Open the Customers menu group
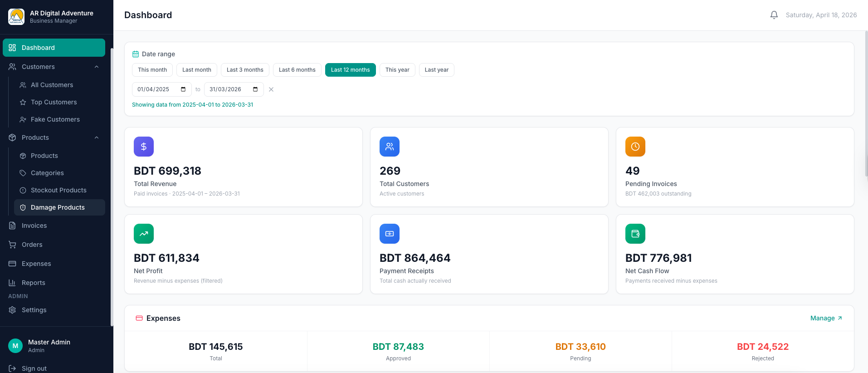 pyautogui.click(x=54, y=67)
